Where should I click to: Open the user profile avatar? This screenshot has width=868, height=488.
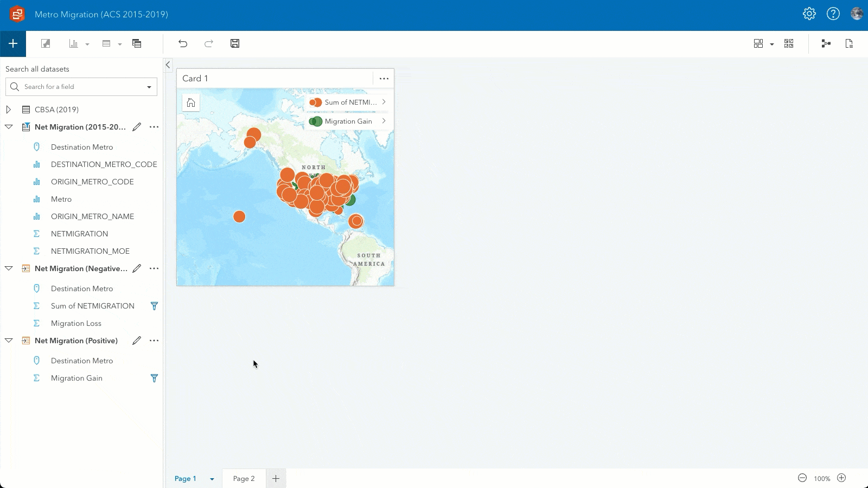pos(857,14)
